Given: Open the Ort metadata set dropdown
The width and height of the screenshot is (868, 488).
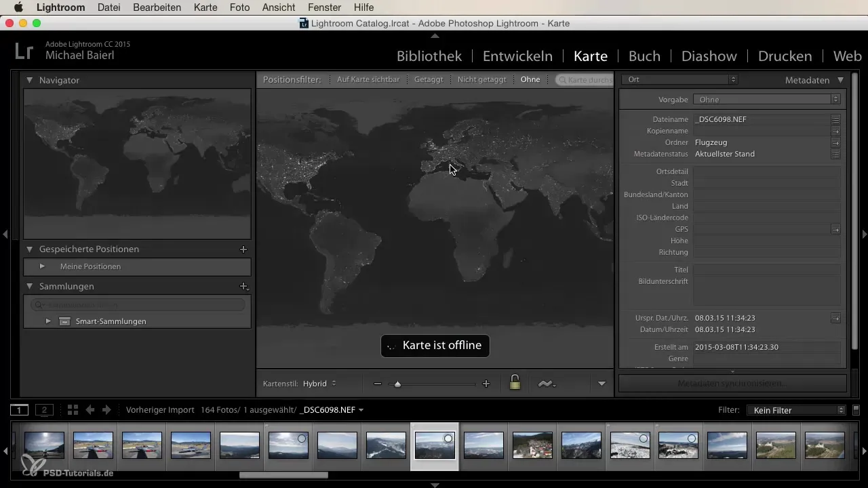Looking at the screenshot, I should click(x=679, y=79).
